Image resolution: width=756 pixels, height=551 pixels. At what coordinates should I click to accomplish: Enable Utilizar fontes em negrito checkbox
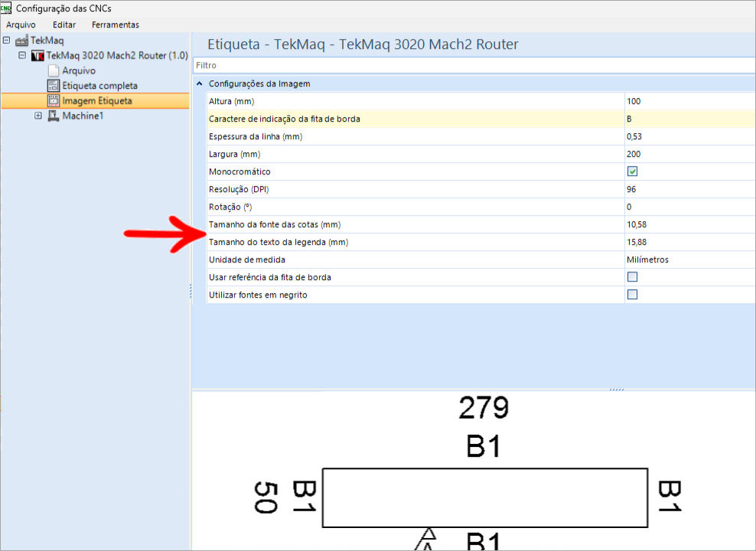click(x=632, y=295)
